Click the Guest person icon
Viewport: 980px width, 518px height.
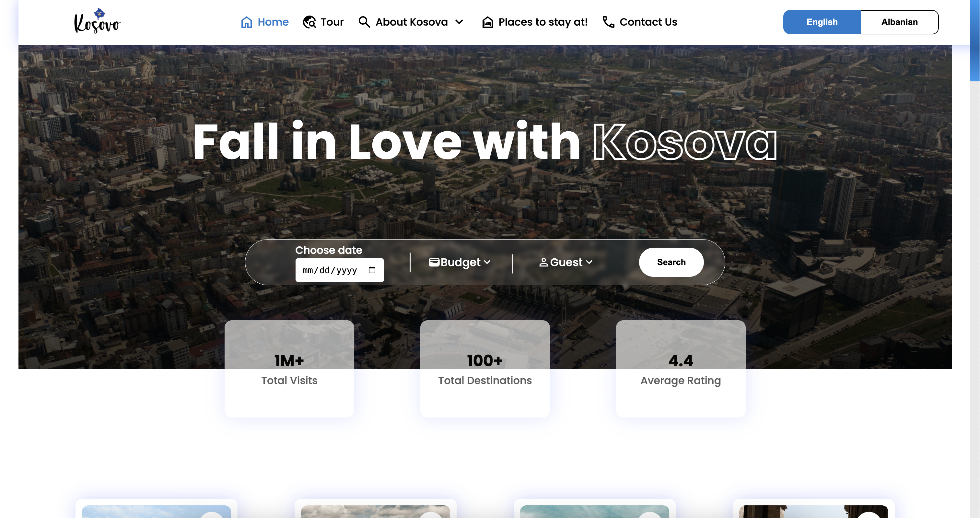(x=544, y=262)
